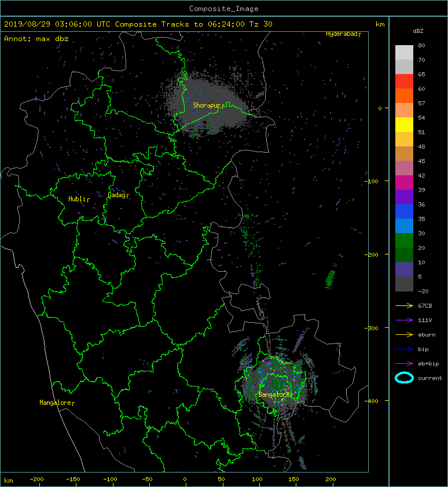Image resolution: width=448 pixels, height=487 pixels.
Task: Click the 111V legend label
Action: point(425,320)
